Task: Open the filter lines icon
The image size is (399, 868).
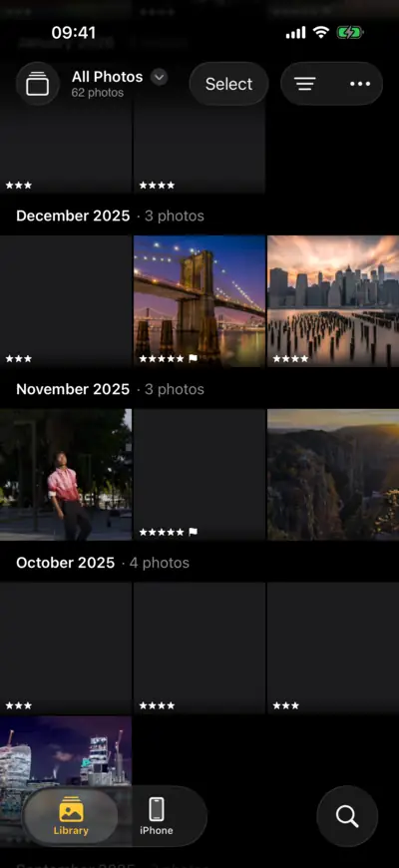Action: coord(305,84)
